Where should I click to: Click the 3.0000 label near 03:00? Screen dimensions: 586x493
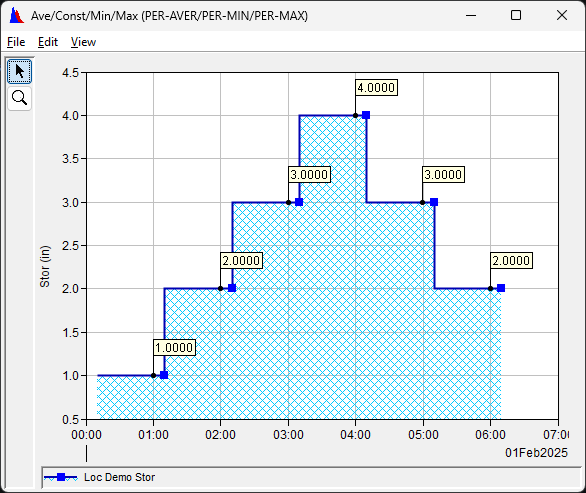click(309, 175)
